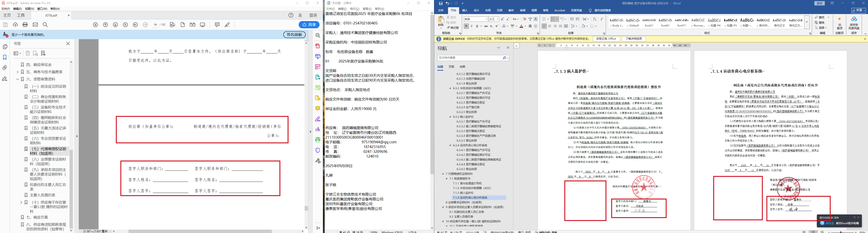
Task: Return to previous view in Acrobat
Action: click(x=136, y=25)
